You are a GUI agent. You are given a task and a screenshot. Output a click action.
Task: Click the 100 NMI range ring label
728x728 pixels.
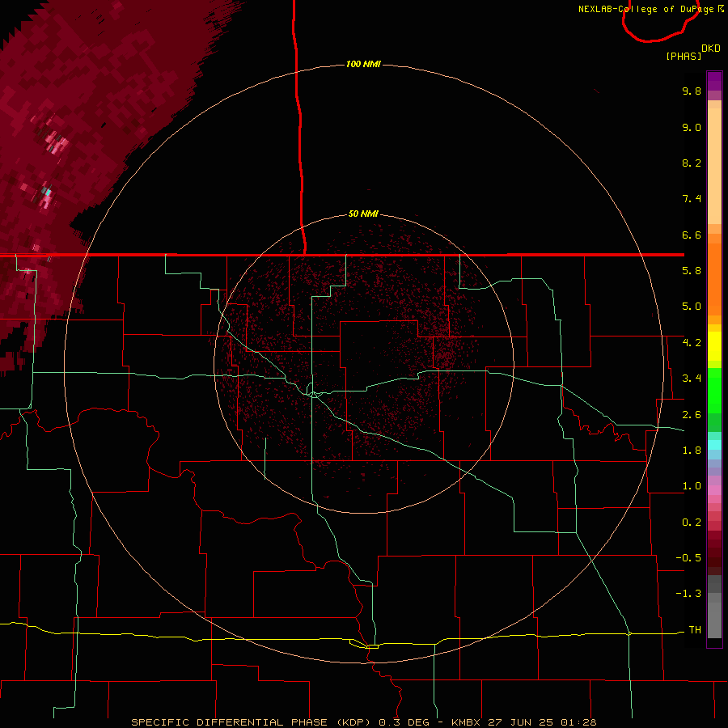(363, 64)
